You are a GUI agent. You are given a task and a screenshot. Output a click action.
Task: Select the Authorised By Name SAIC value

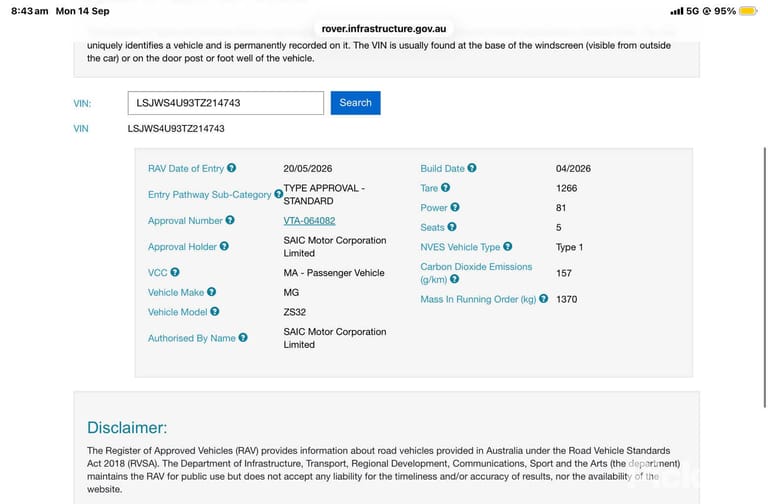pyautogui.click(x=335, y=338)
